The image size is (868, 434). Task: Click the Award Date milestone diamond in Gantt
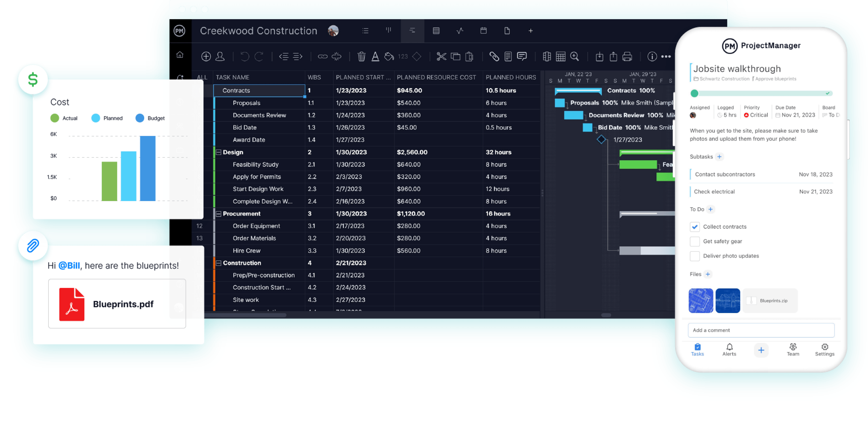point(601,140)
